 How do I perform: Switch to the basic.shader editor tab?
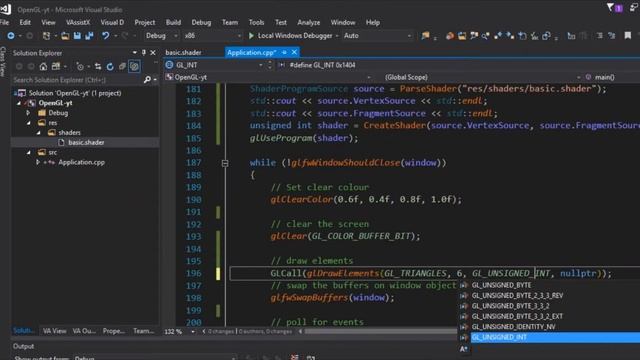coord(183,53)
